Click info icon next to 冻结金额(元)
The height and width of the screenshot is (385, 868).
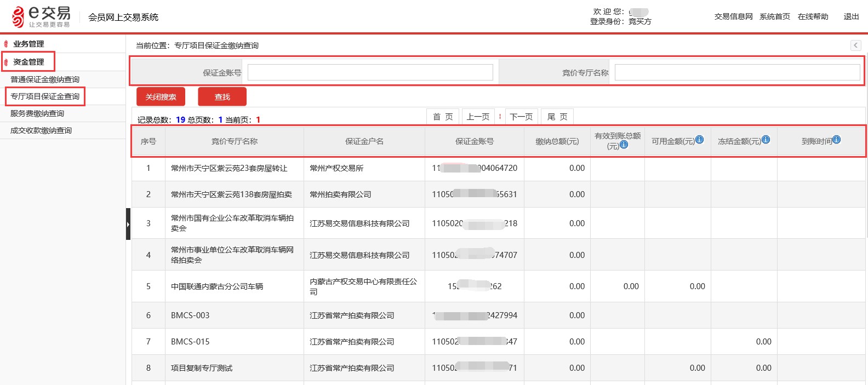(766, 140)
